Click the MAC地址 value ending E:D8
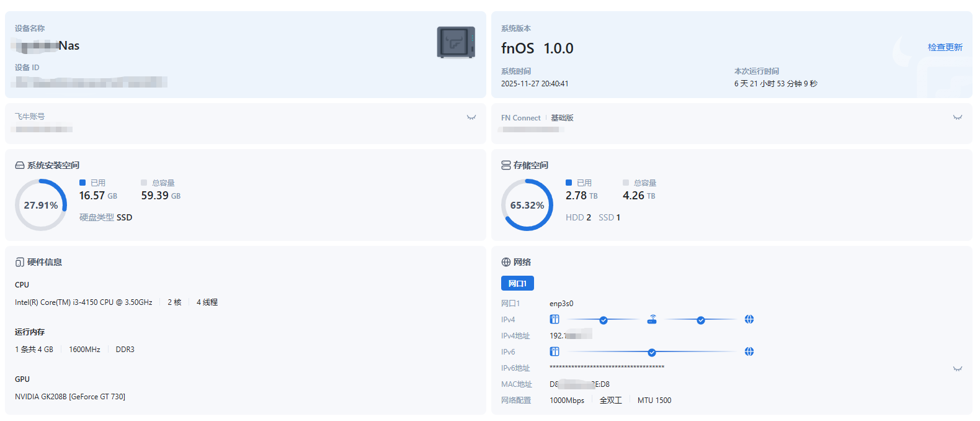This screenshot has height=421, width=980. pyautogui.click(x=579, y=384)
